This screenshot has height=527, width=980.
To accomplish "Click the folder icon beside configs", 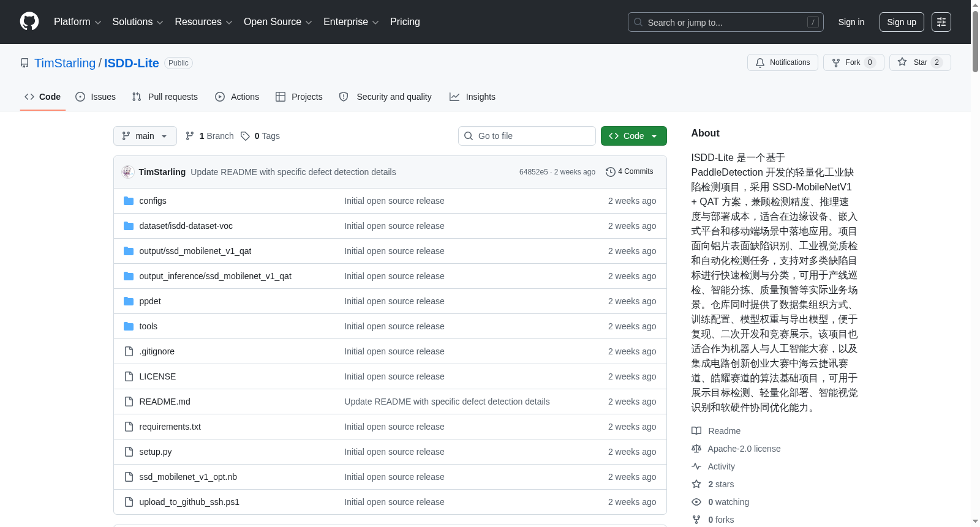I will click(129, 201).
